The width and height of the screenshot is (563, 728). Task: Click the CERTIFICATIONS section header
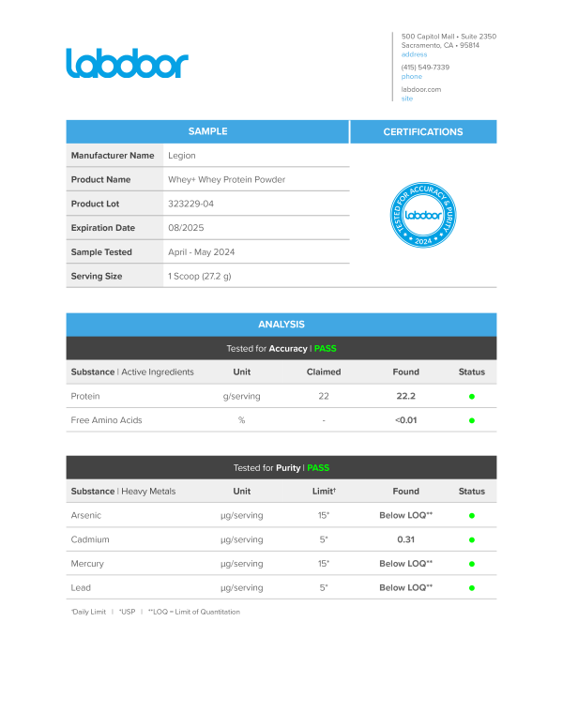point(423,132)
